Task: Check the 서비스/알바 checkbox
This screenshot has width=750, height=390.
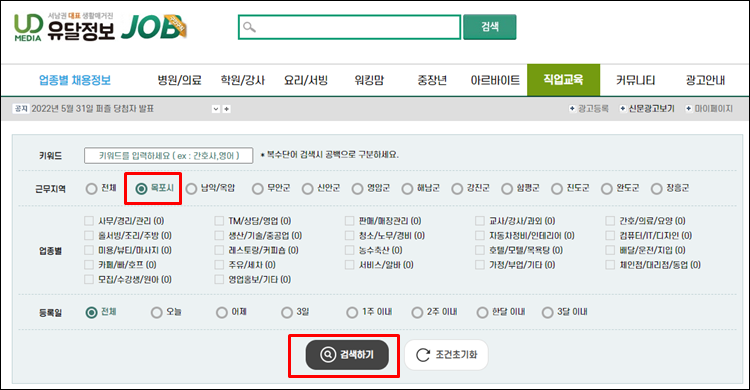Action: 350,265
